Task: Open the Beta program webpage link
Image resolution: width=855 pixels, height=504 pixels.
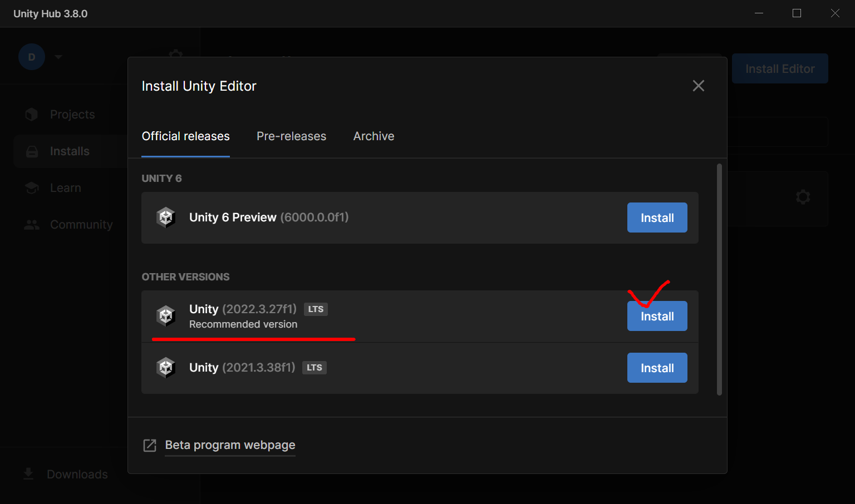Action: click(x=230, y=445)
